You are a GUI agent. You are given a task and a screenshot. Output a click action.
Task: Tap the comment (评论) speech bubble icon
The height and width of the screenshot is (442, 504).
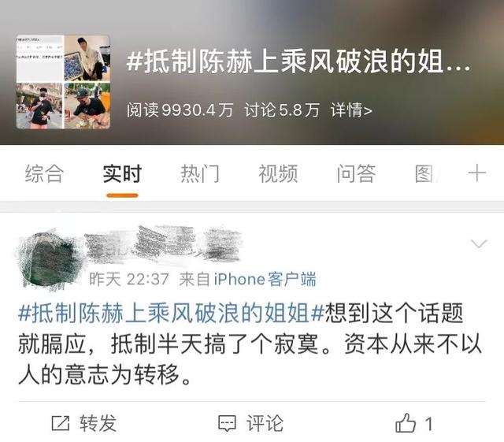(x=227, y=423)
